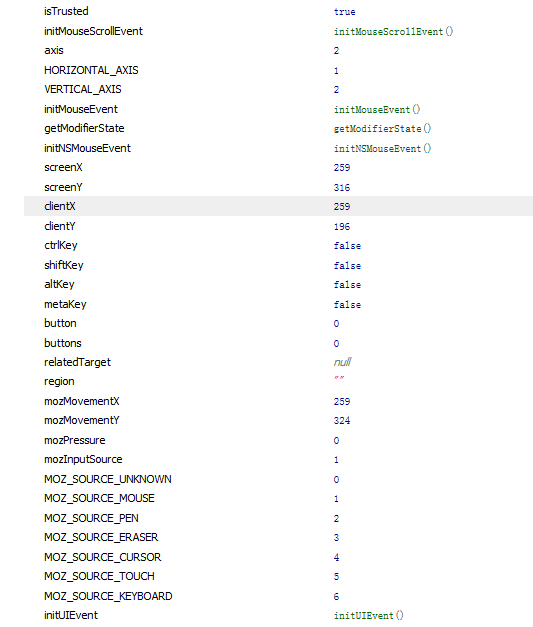This screenshot has width=533, height=627.
Task: Select the MOZ_SOURCE_UNKNOWN constant name
Action: [108, 479]
